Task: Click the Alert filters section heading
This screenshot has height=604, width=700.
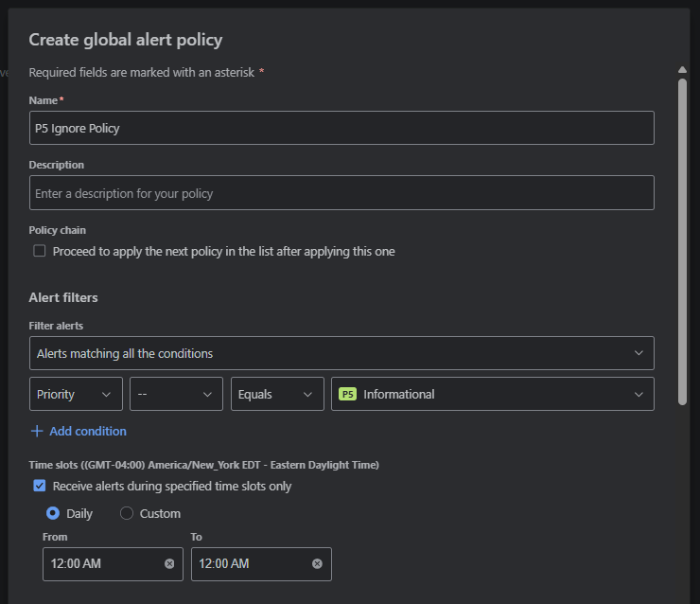Action: pyautogui.click(x=63, y=297)
